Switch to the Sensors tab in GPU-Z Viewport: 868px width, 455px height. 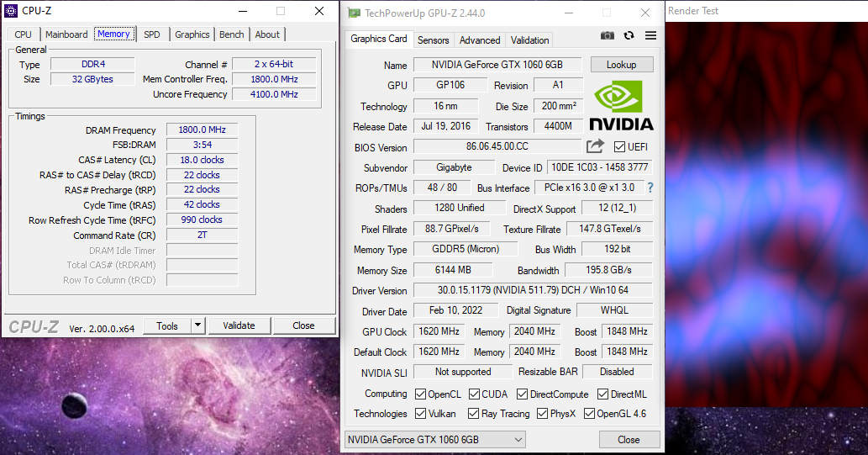(x=433, y=40)
